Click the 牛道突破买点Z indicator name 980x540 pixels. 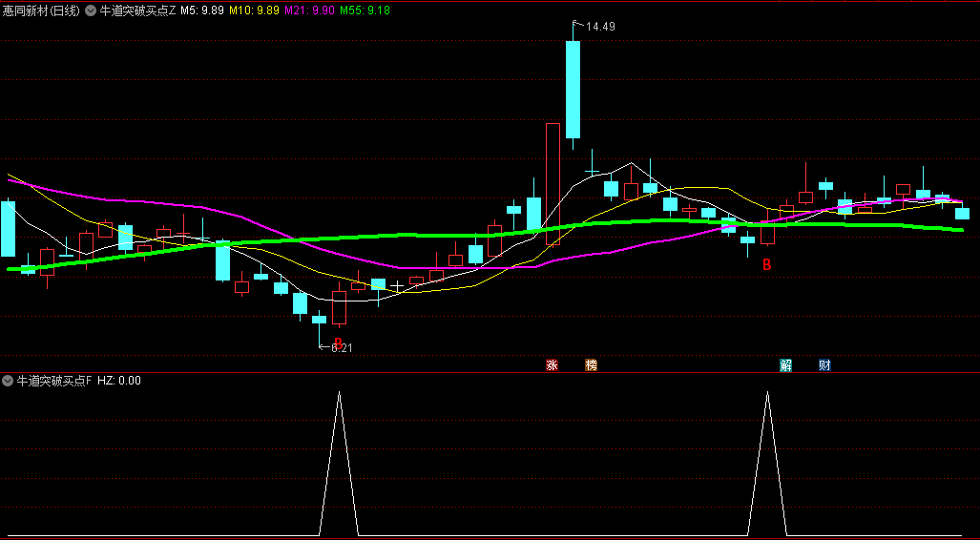coord(137,10)
